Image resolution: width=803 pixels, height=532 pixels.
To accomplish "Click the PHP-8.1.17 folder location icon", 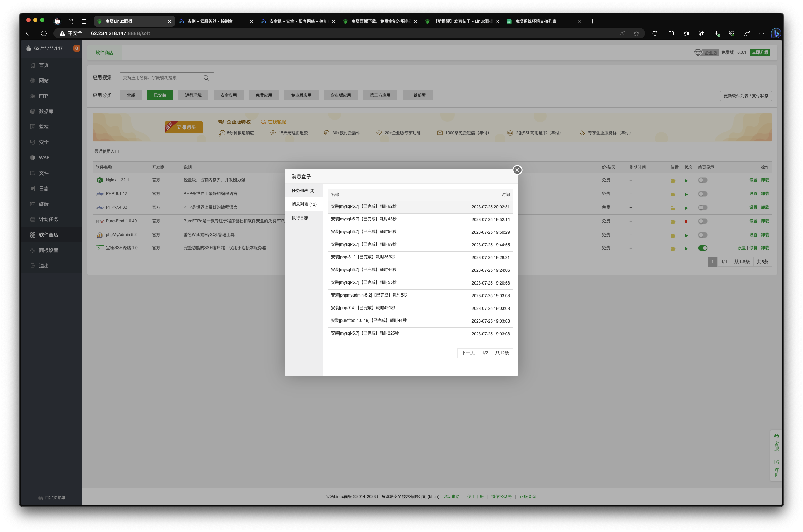I will tap(673, 194).
